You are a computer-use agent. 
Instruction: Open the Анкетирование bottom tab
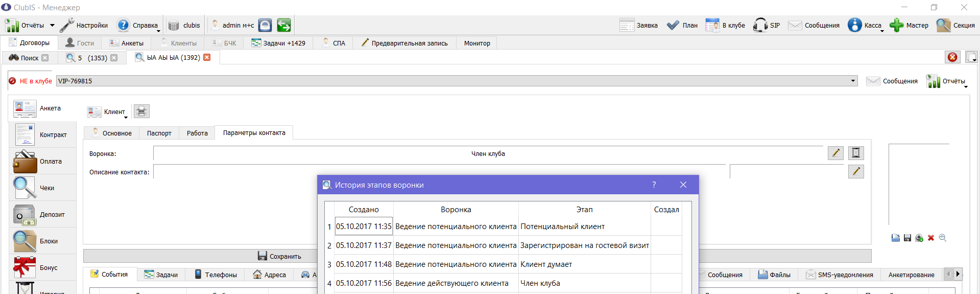pos(911,275)
